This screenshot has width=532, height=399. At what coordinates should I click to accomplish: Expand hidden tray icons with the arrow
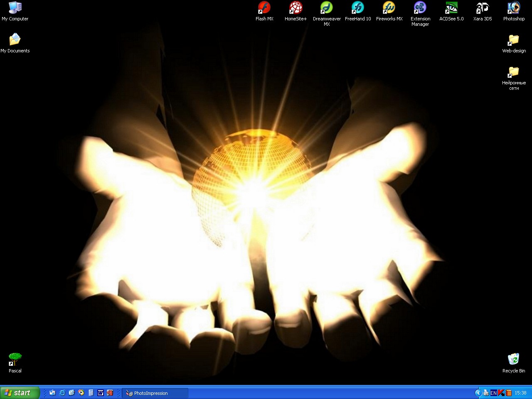coord(478,393)
